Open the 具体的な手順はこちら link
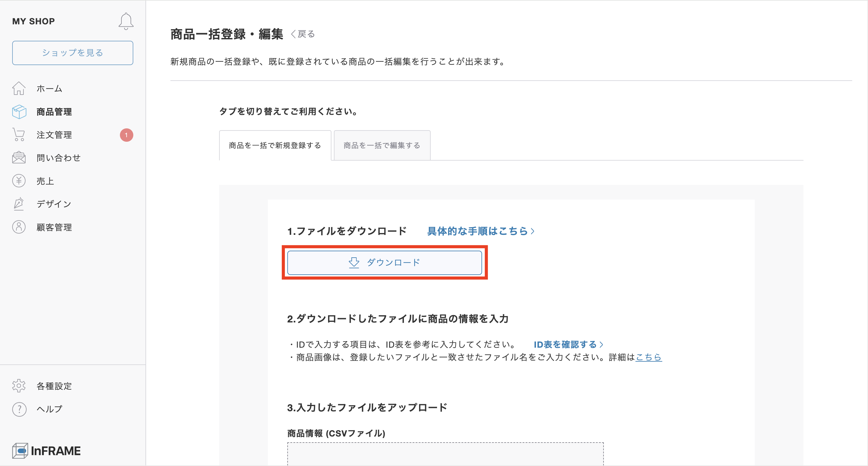This screenshot has height=466, width=868. pyautogui.click(x=481, y=231)
